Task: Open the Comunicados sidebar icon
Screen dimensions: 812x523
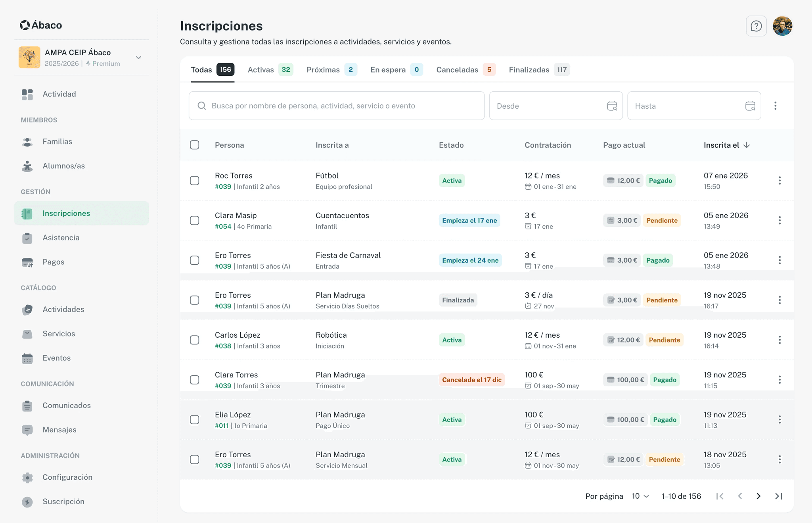Action: tap(27, 406)
